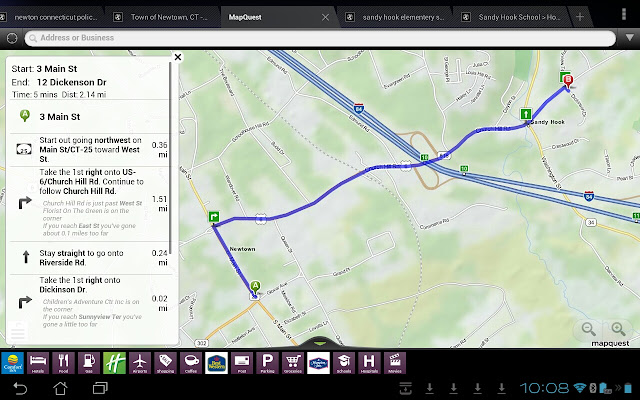Open the browser overflow menu

[624, 14]
